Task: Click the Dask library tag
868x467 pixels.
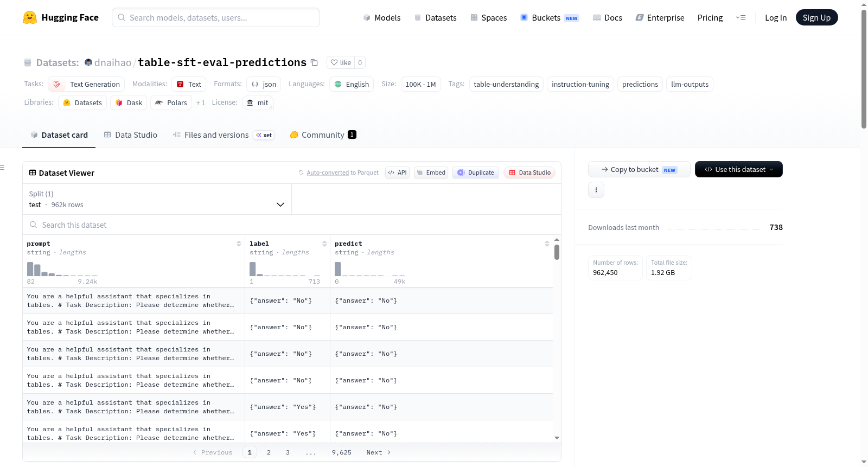Action: (129, 103)
